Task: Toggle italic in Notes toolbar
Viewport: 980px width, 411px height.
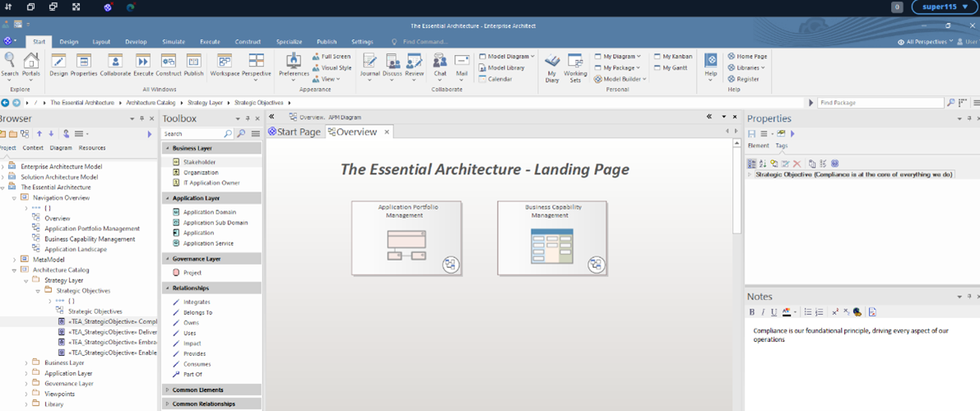Action: [763, 312]
